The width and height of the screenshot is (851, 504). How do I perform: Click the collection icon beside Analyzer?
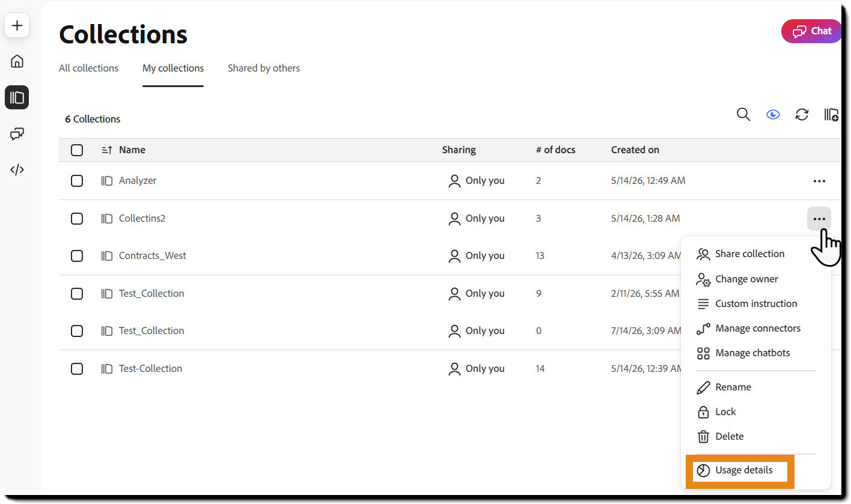tap(107, 180)
